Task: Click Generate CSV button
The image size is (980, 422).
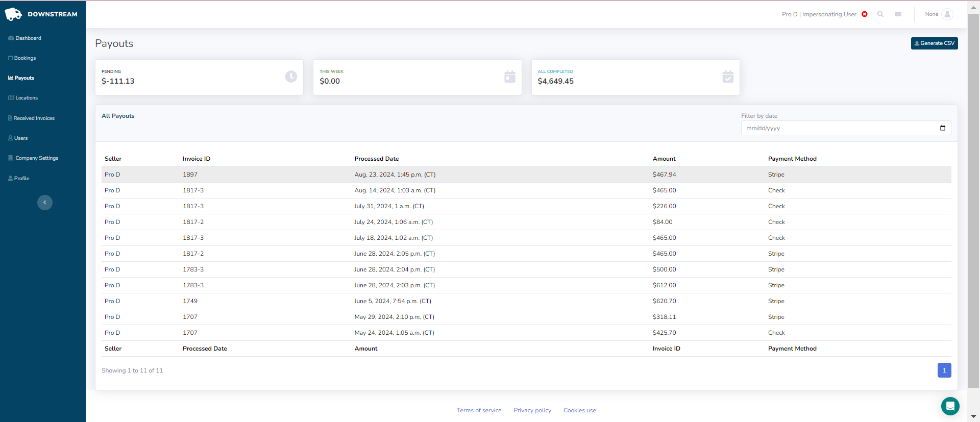Action: tap(934, 43)
